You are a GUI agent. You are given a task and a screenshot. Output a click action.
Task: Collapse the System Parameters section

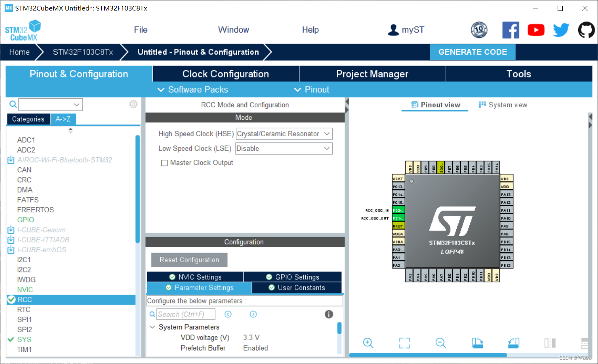pos(153,327)
